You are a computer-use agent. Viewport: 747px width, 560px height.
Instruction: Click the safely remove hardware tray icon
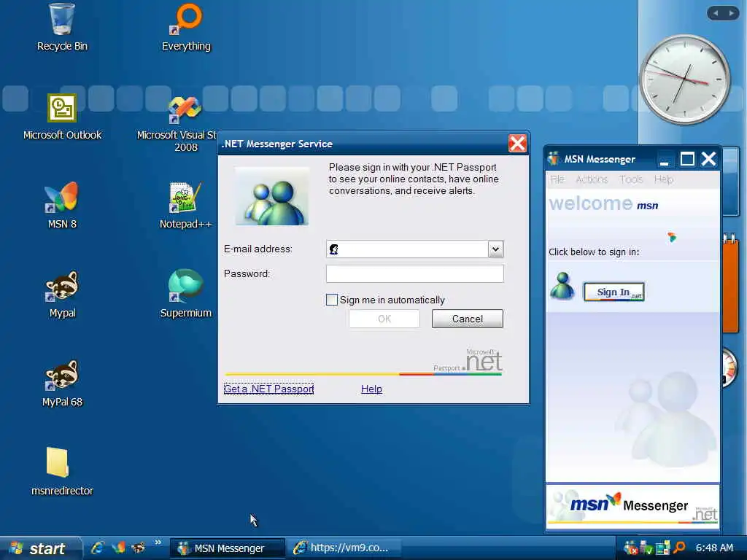click(646, 548)
